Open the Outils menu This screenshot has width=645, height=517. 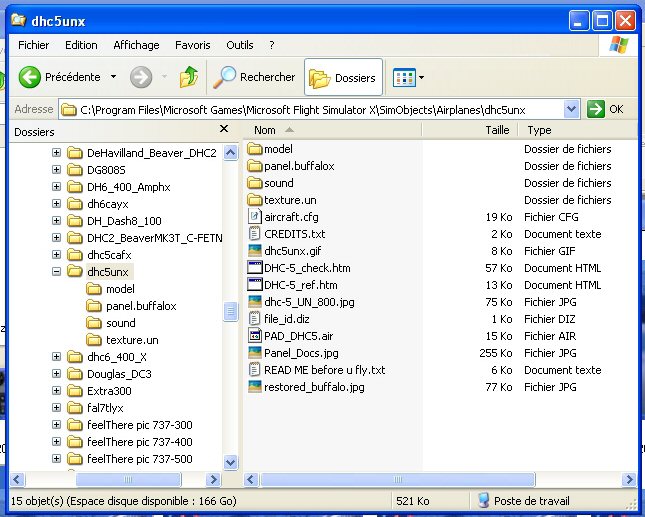[x=240, y=45]
